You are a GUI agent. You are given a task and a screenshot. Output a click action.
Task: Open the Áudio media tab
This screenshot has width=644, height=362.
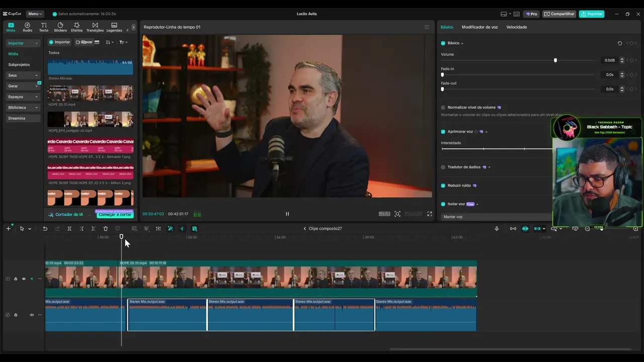(x=27, y=27)
